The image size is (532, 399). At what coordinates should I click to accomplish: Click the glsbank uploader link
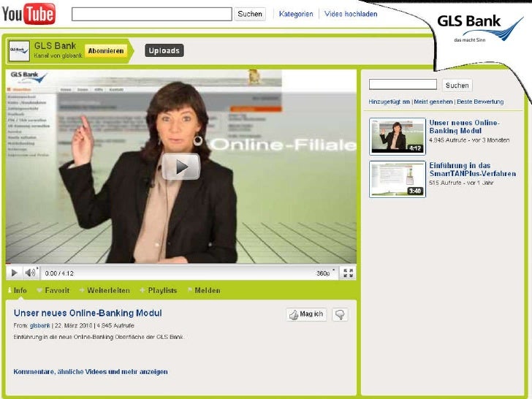[39, 325]
